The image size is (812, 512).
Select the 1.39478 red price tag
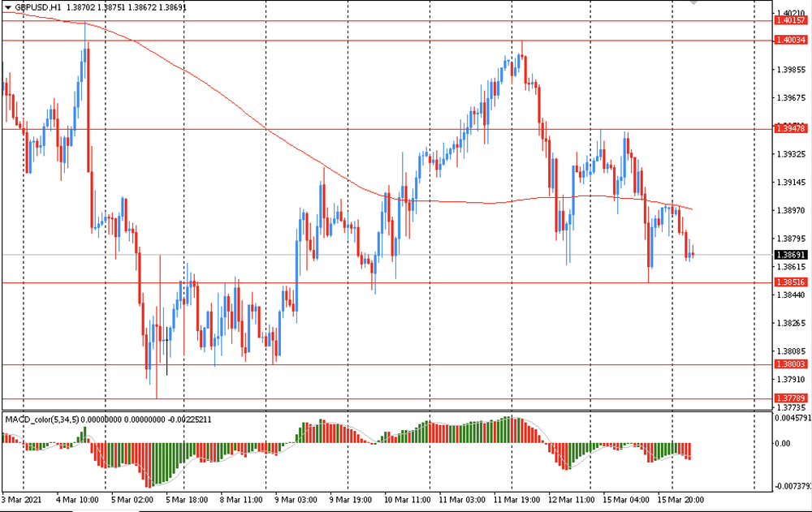coord(791,128)
